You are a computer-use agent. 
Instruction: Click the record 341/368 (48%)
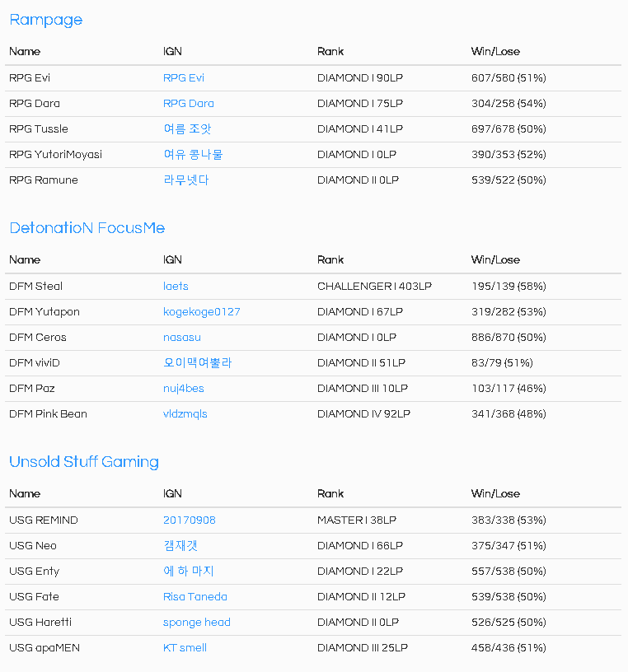tap(508, 414)
